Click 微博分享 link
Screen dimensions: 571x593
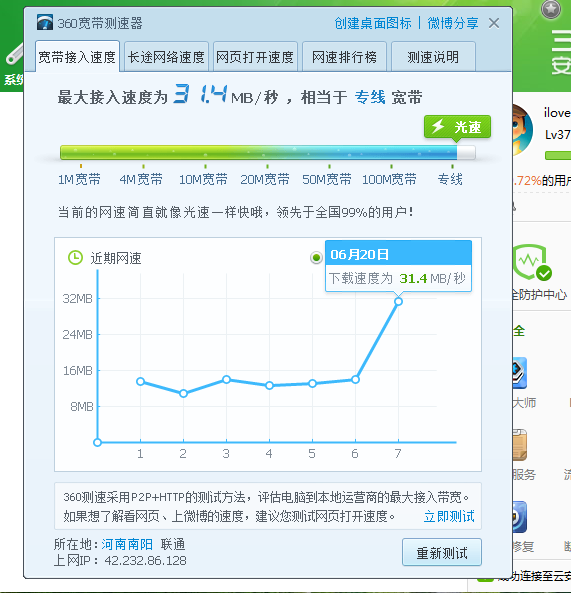pos(453,23)
